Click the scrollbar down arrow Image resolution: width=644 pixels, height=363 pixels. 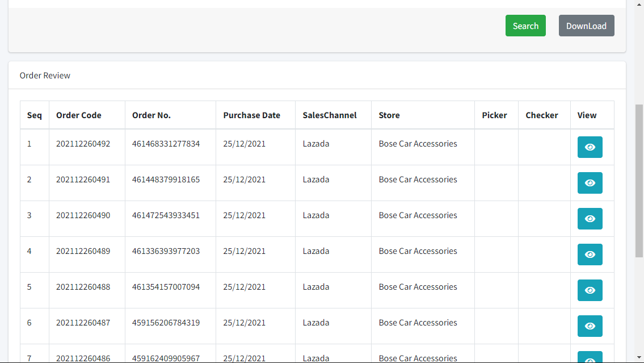[x=639, y=358]
